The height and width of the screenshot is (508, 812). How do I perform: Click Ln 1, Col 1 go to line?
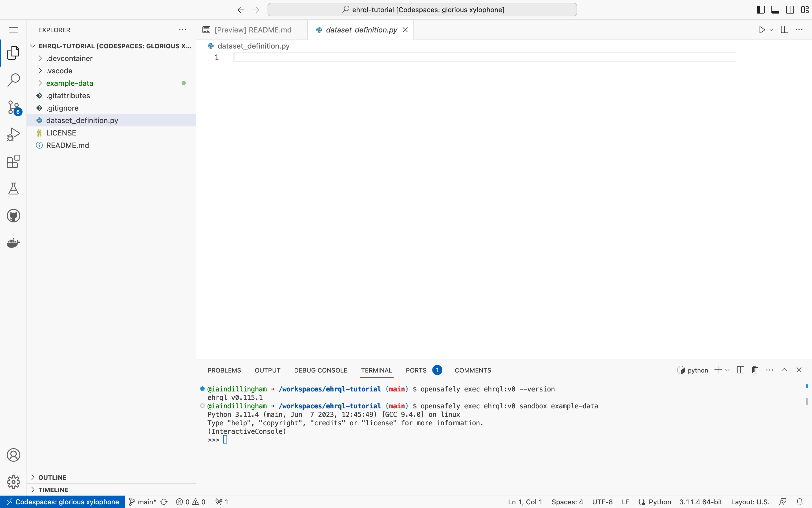tap(525, 502)
